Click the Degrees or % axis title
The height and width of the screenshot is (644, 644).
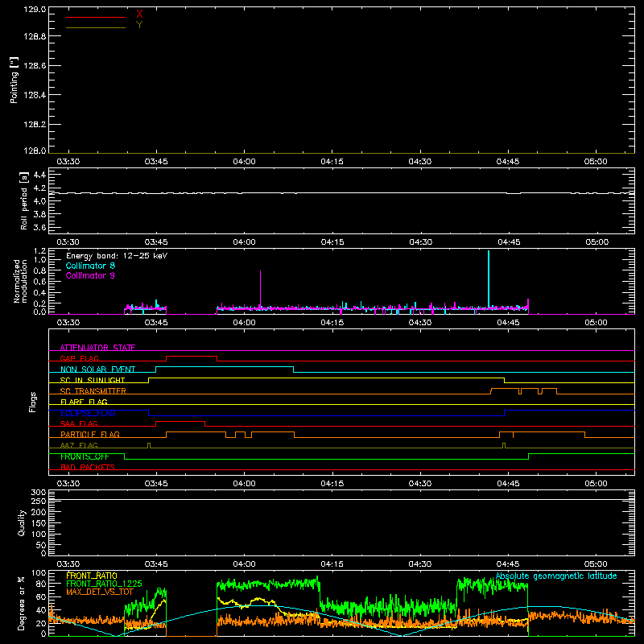[x=21, y=603]
